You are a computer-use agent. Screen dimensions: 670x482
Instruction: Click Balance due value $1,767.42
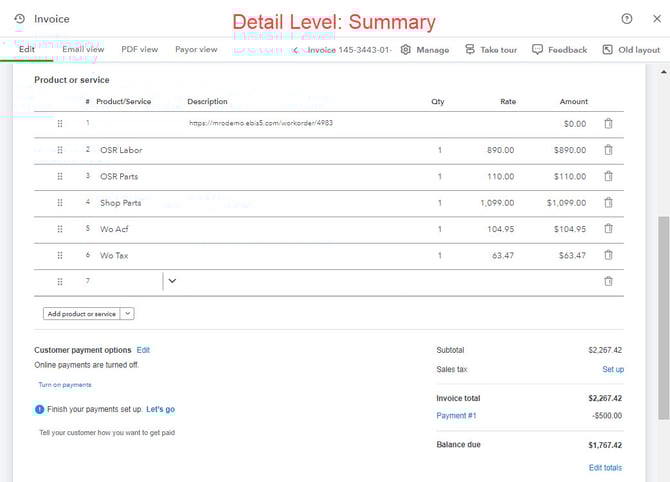(605, 445)
